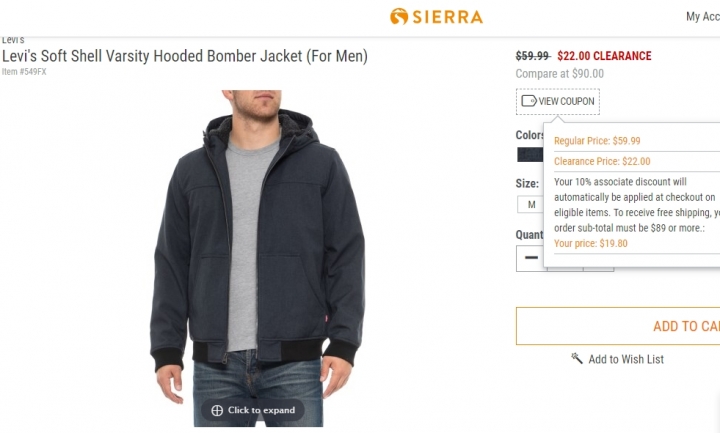This screenshot has width=720, height=433.
Task: Click the product title heading
Action: tap(185, 56)
